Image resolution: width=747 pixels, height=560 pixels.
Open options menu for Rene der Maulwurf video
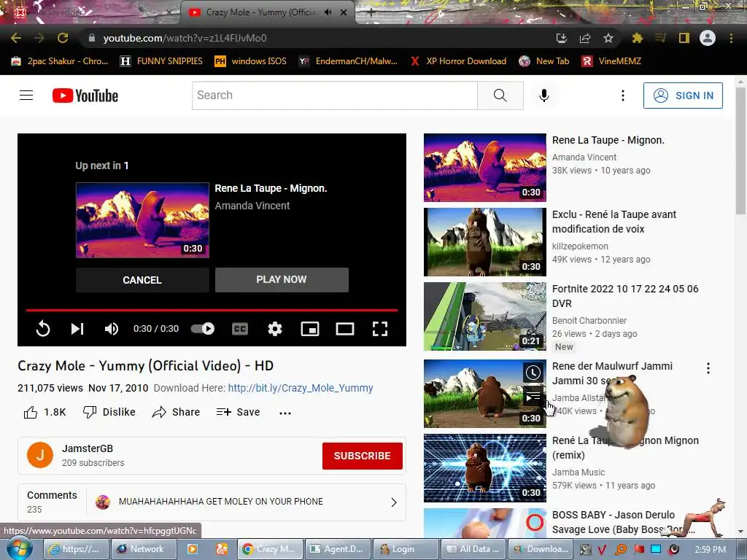tap(708, 368)
